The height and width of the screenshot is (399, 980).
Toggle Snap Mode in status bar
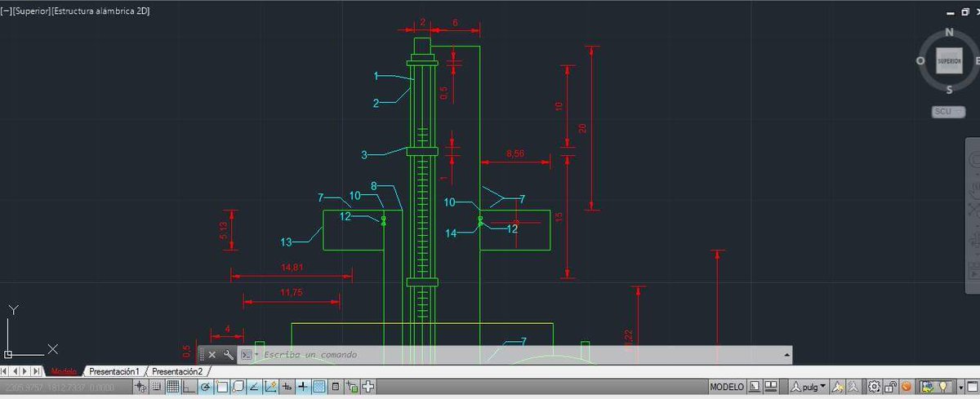point(156,387)
